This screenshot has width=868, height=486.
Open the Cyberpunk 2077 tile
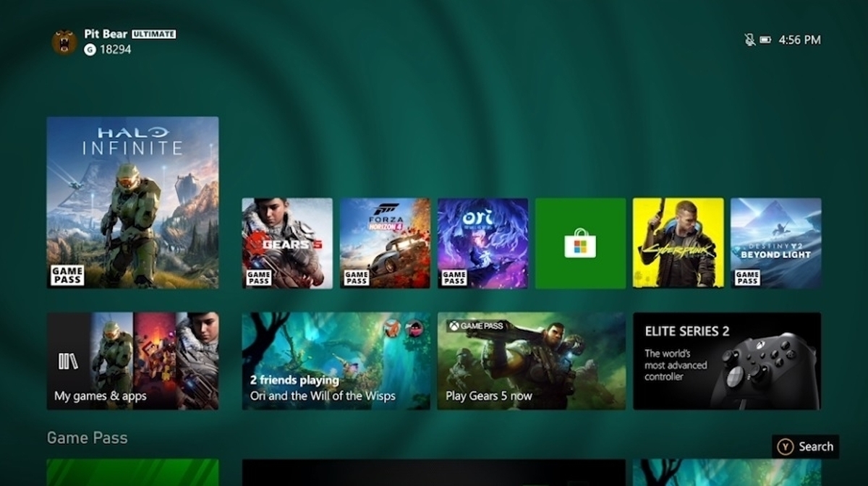pyautogui.click(x=678, y=244)
